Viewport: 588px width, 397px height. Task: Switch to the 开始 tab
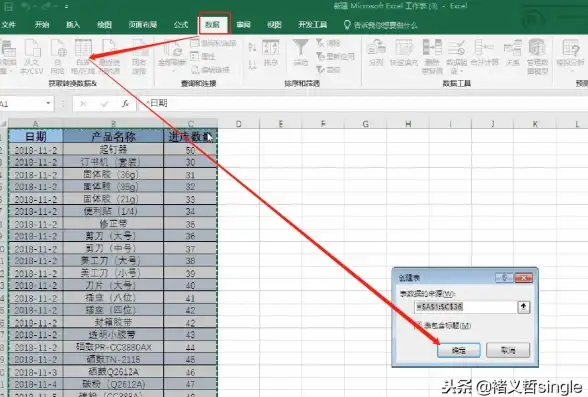click(42, 25)
